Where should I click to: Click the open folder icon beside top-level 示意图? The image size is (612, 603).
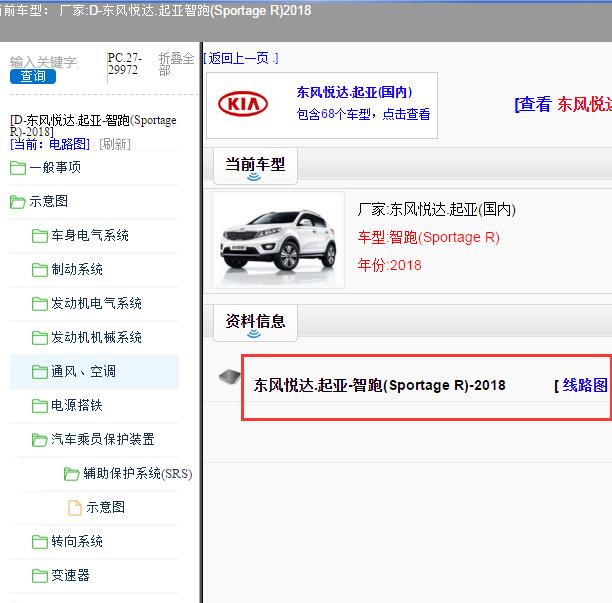pyautogui.click(x=18, y=202)
